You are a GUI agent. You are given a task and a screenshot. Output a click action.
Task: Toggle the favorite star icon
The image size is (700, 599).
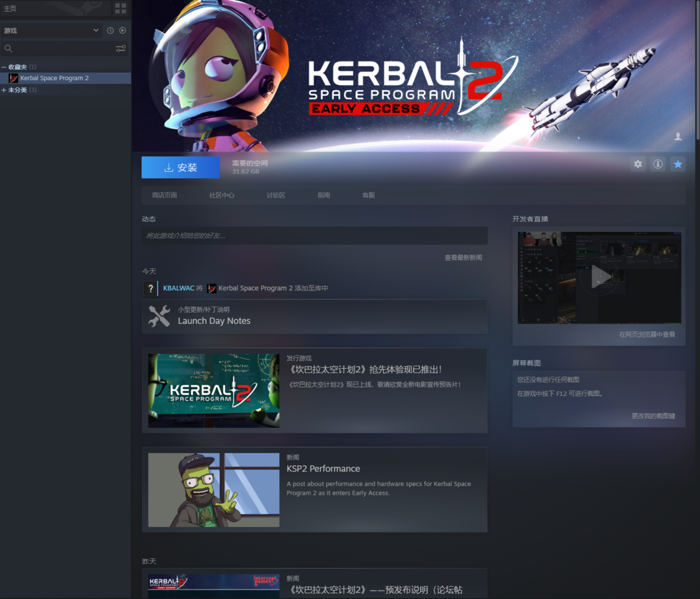(x=678, y=164)
